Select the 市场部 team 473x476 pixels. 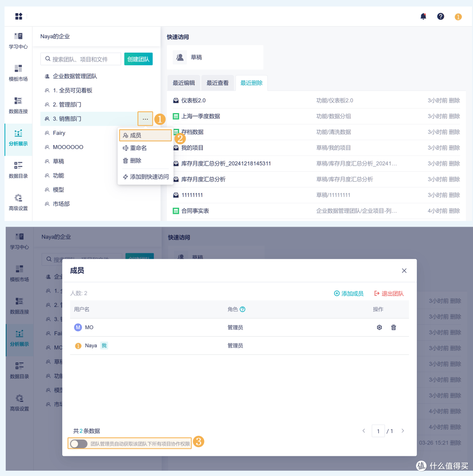click(96, 204)
